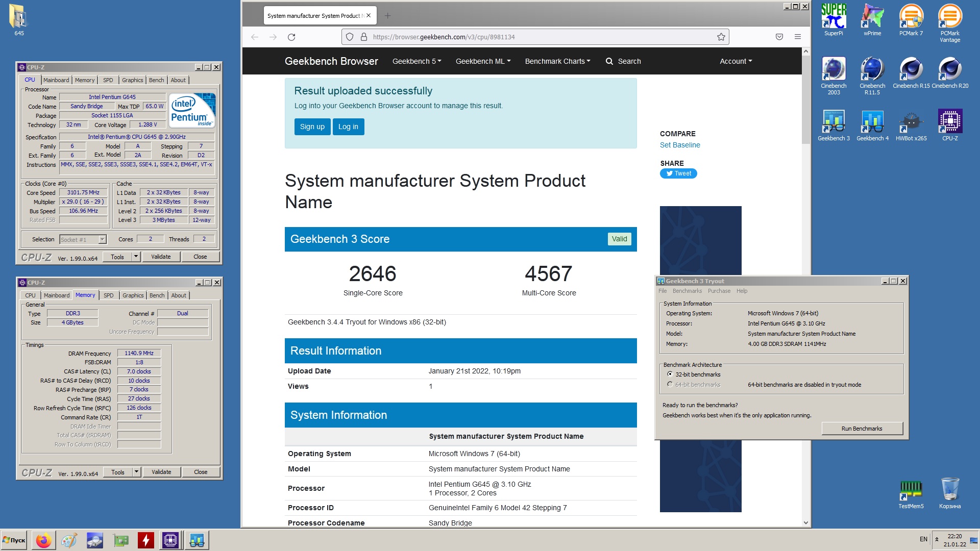Click the Paint icon in taskbar
Viewport: 980px width, 551px height.
(x=69, y=540)
